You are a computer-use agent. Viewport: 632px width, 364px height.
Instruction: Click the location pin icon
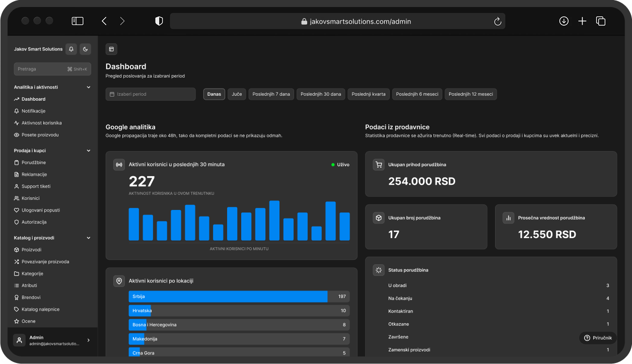[119, 281]
